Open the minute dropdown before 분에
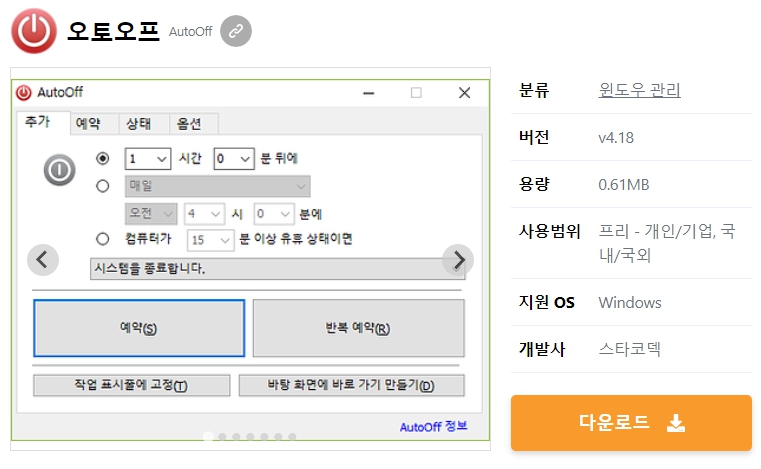Screen dimensions: 761x469 click(x=274, y=214)
